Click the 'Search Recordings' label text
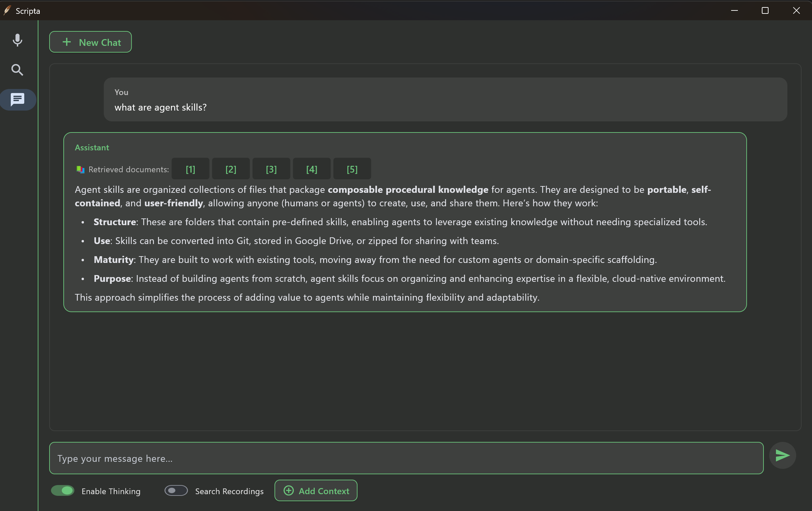The image size is (812, 511). (x=229, y=491)
